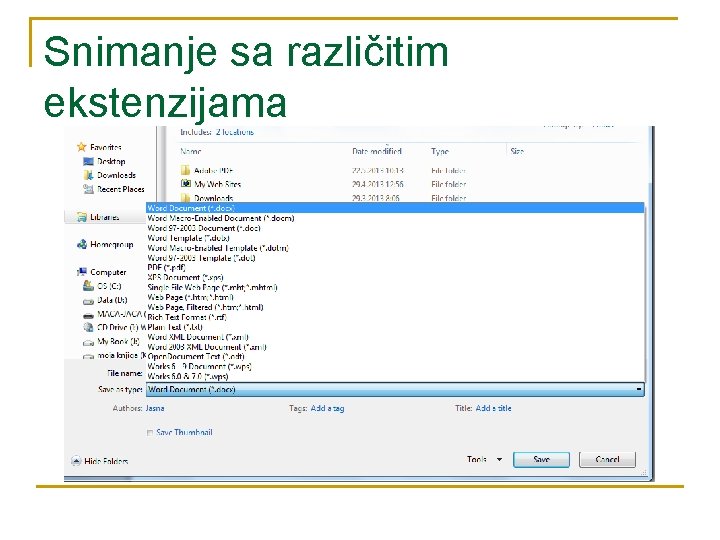
Task: Pick Word 97-2003 Template (*.dot)
Action: (395, 258)
